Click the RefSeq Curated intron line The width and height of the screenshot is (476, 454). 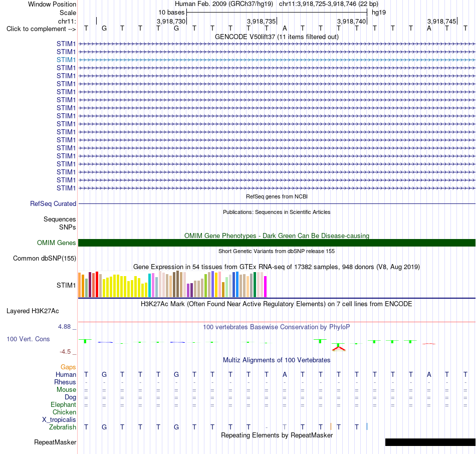[277, 204]
